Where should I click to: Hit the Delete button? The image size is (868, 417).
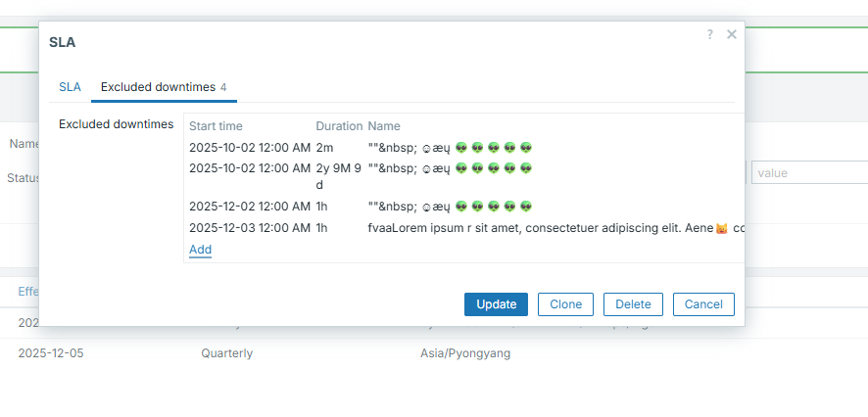pos(633,304)
